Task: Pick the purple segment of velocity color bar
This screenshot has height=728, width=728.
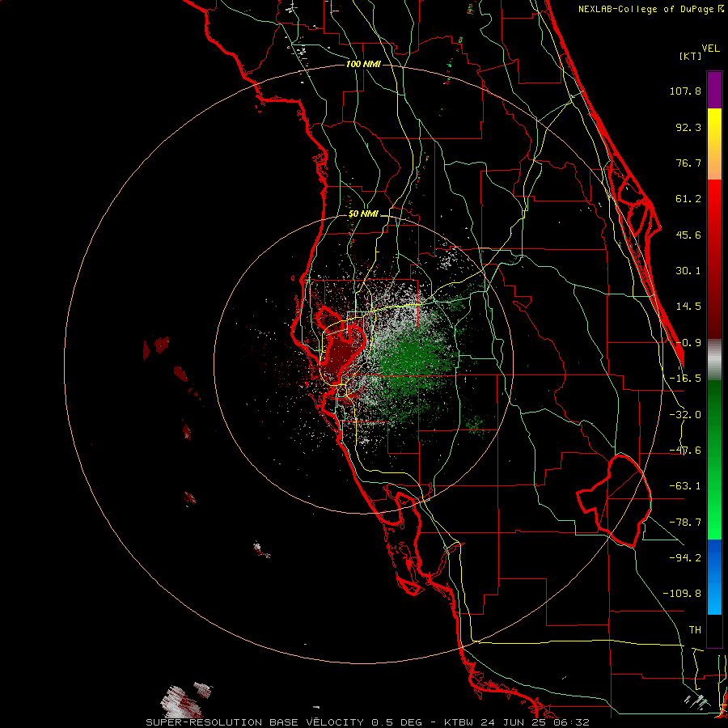Action: click(714, 90)
